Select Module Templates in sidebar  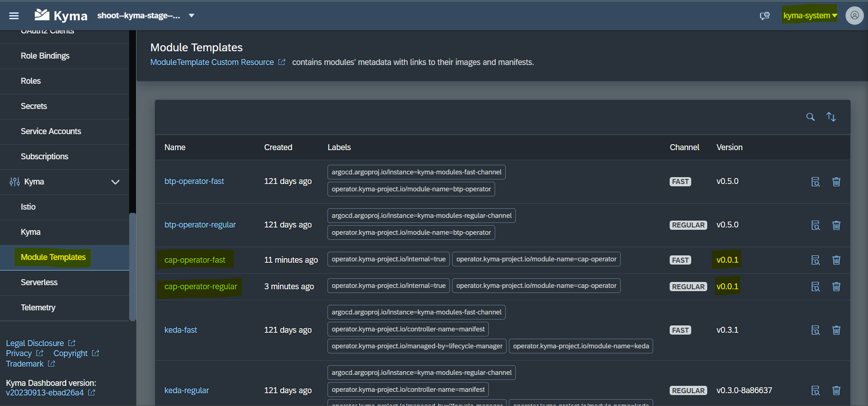pos(65,257)
